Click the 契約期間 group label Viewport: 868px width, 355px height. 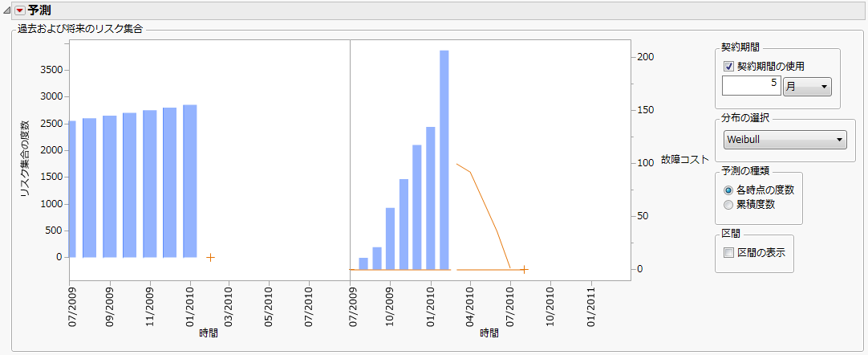click(x=740, y=47)
